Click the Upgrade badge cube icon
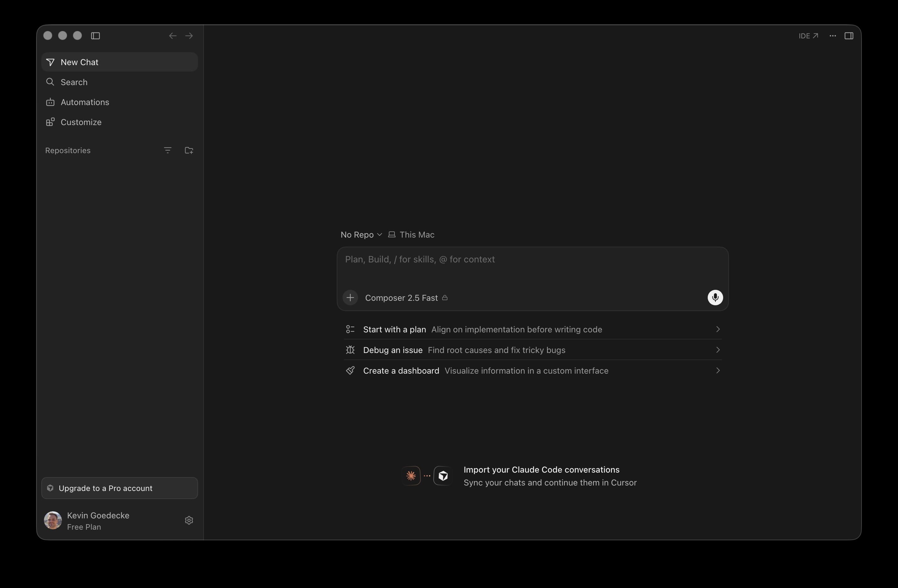This screenshot has height=588, width=898. point(50,488)
